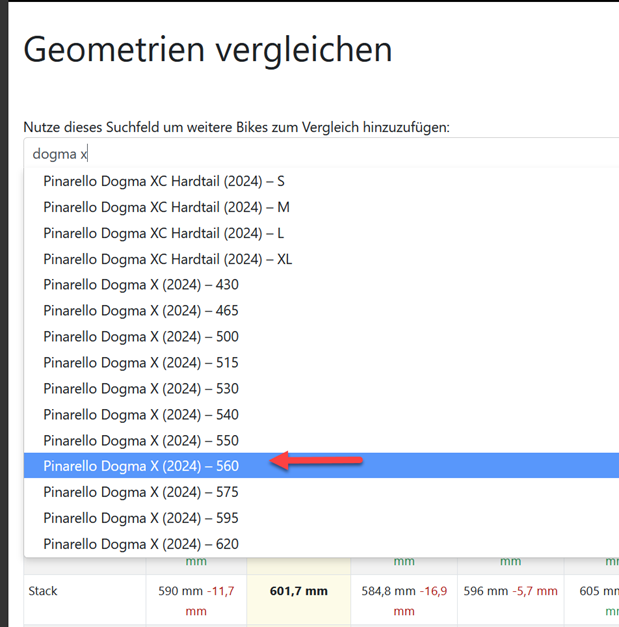The height and width of the screenshot is (627, 619).
Task: Pick Pinarello Dogma XC Hardtail (2024) – XL
Action: [167, 259]
